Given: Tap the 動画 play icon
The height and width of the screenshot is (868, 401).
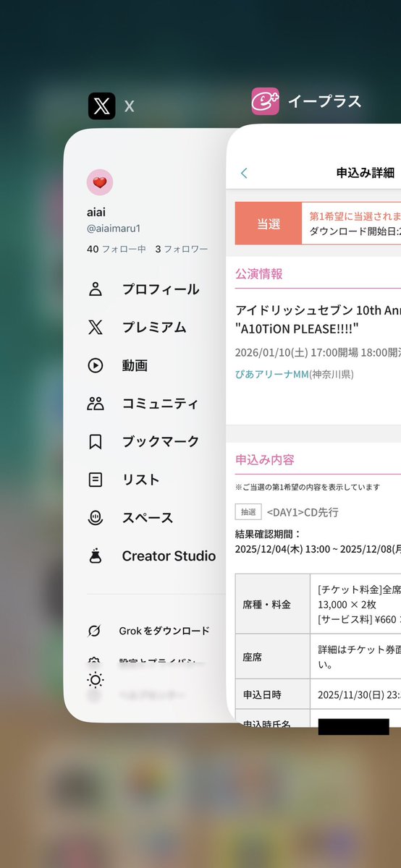Looking at the screenshot, I should 96,365.
